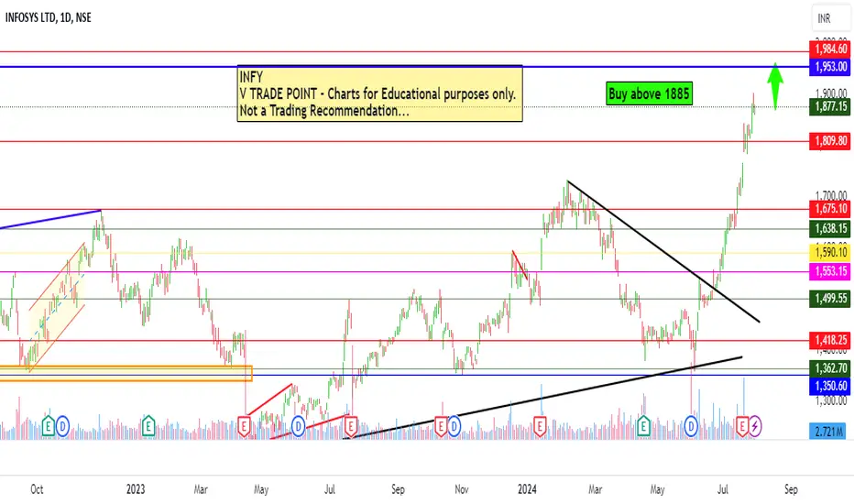Open the blue dividend icon in June 2024
Screen dimensions: 854x504
pyautogui.click(x=691, y=426)
